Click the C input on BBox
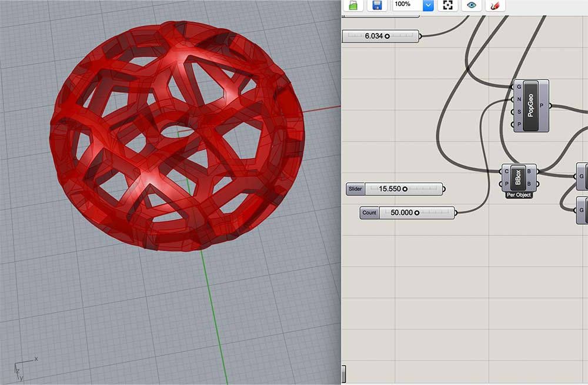 pos(506,171)
